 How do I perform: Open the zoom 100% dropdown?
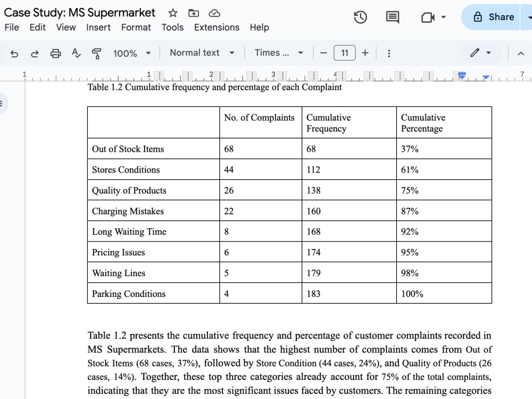point(132,53)
